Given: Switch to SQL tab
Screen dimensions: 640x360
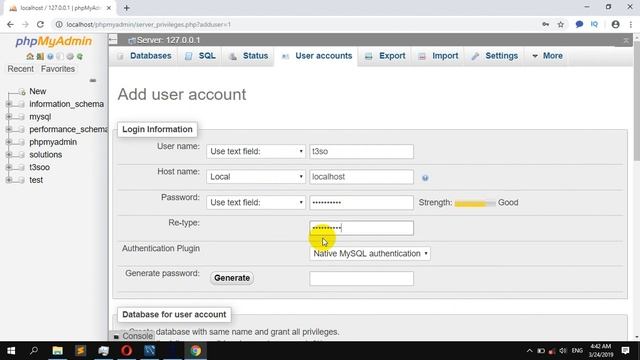Looking at the screenshot, I should pos(201,56).
